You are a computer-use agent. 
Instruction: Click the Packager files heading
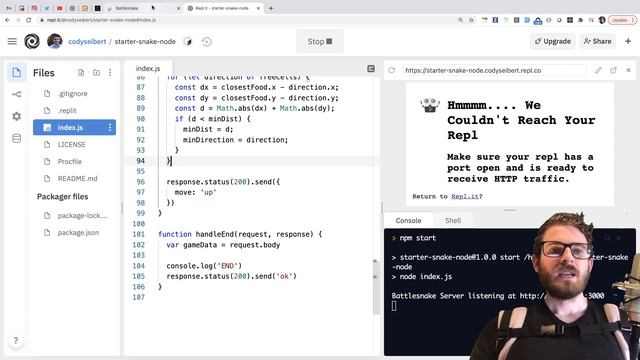(x=62, y=197)
